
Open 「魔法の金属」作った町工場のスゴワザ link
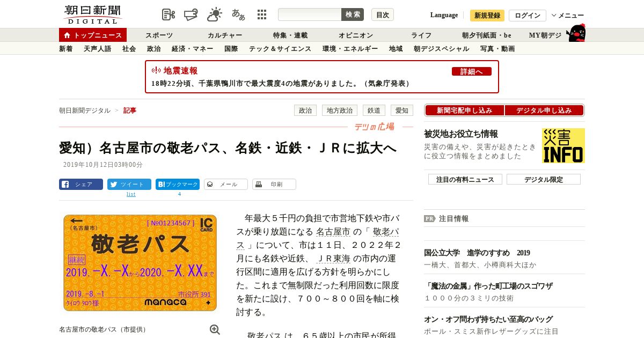coord(488,286)
